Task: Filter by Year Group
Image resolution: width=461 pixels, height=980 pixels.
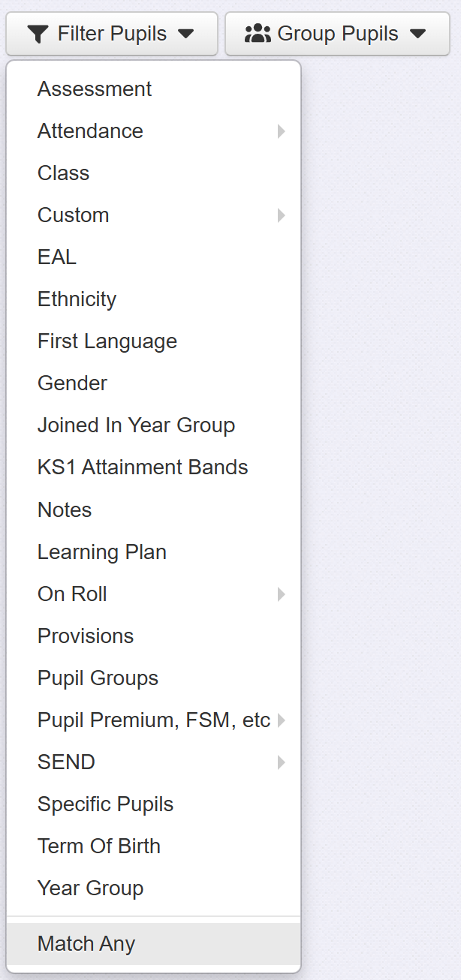Action: pos(91,888)
